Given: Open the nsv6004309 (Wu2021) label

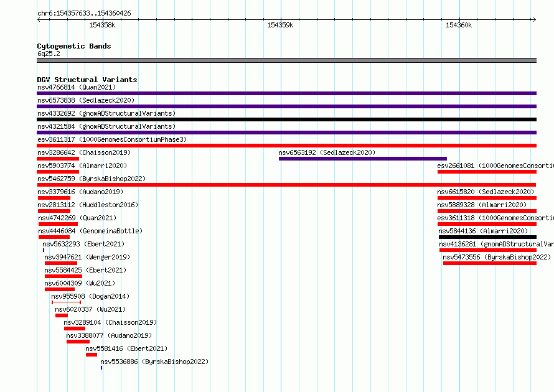Looking at the screenshot, I should pos(80,283).
